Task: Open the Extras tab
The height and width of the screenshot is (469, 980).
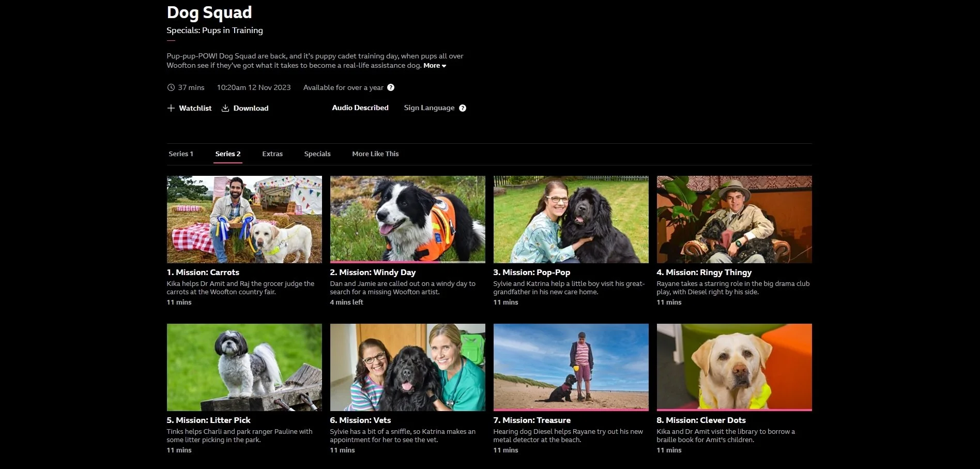Action: tap(272, 154)
